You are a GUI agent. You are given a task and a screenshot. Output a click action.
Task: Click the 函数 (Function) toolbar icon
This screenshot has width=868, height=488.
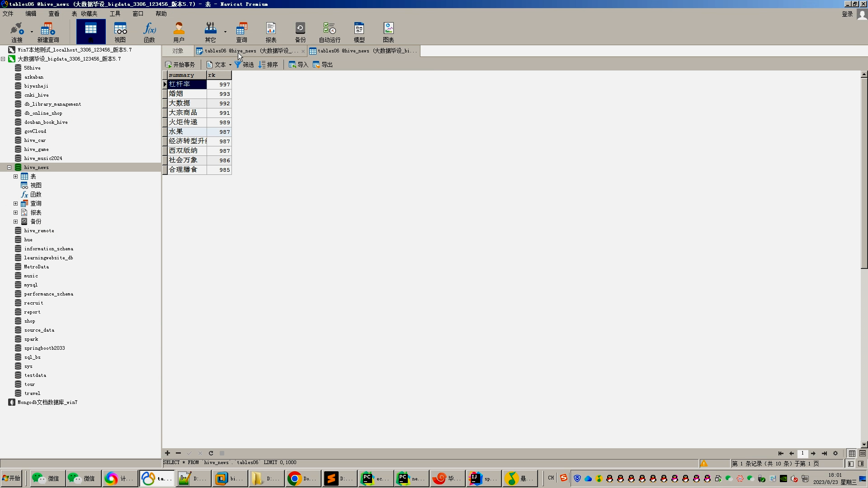coord(149,32)
